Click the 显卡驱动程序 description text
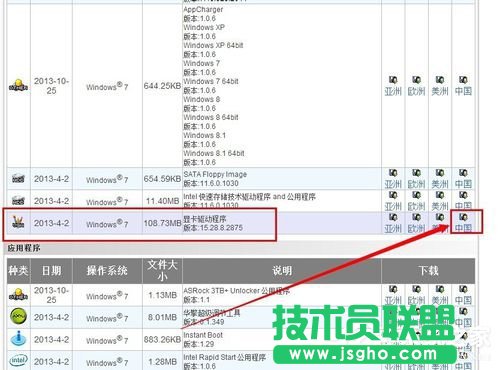 click(205, 219)
